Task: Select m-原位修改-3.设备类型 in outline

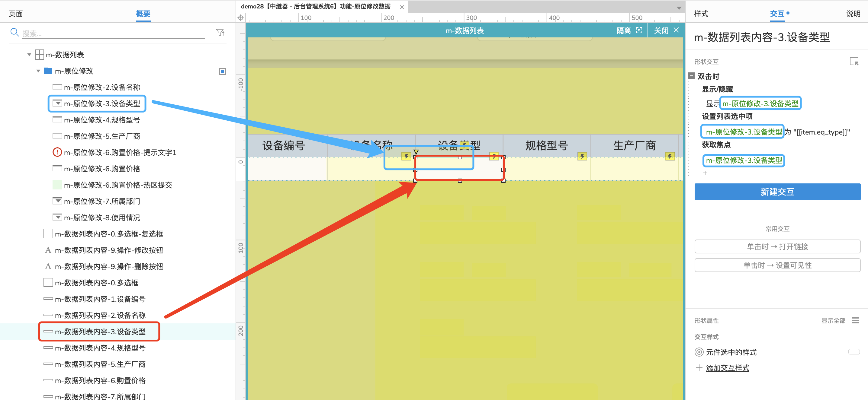Action: 102,103
